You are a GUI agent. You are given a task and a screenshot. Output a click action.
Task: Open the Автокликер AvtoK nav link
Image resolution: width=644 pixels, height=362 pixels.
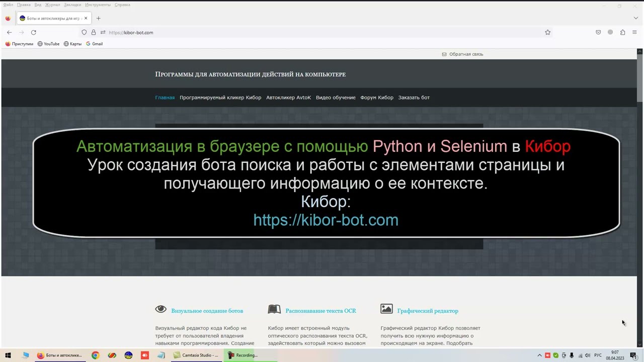288,98
